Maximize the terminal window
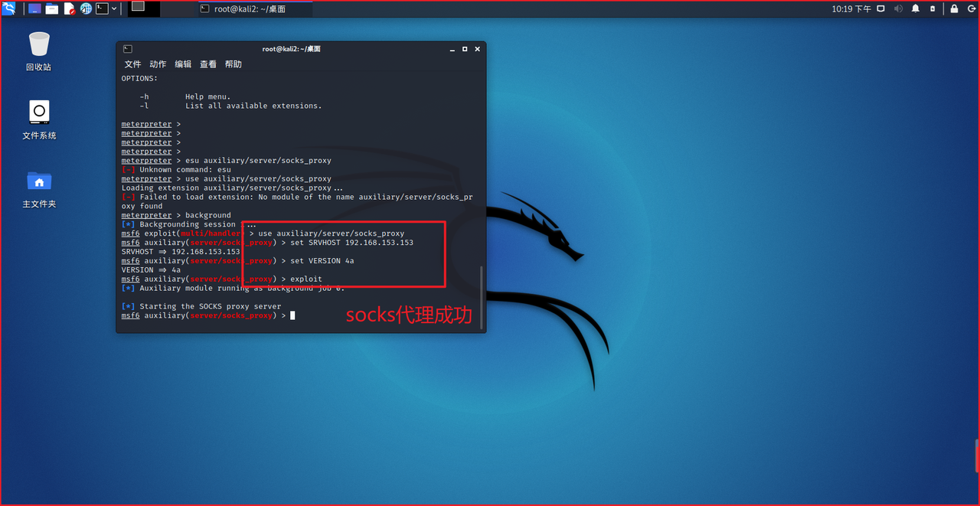 465,49
